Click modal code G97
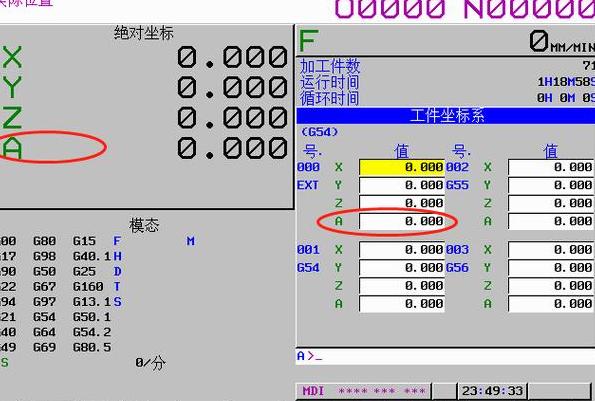Image resolution: width=595 pixels, height=401 pixels. click(45, 302)
